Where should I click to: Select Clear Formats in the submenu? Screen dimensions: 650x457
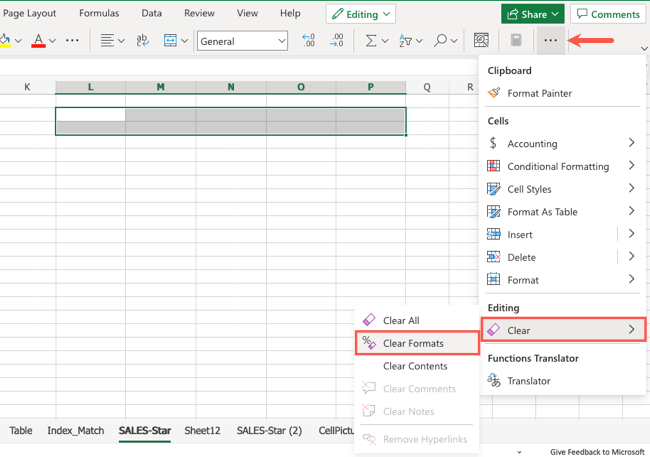point(413,343)
